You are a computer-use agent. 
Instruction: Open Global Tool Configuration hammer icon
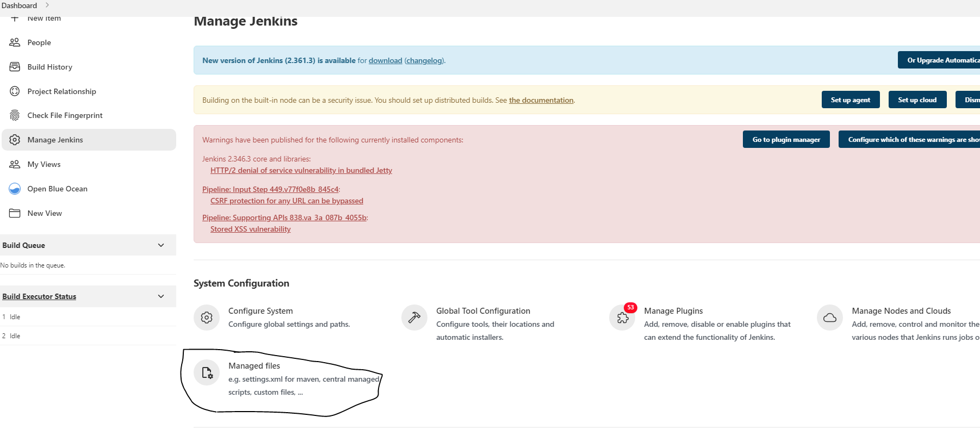(x=414, y=318)
